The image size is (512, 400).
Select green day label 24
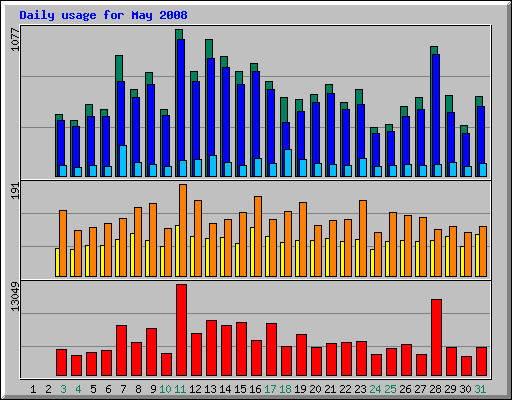[375, 389]
